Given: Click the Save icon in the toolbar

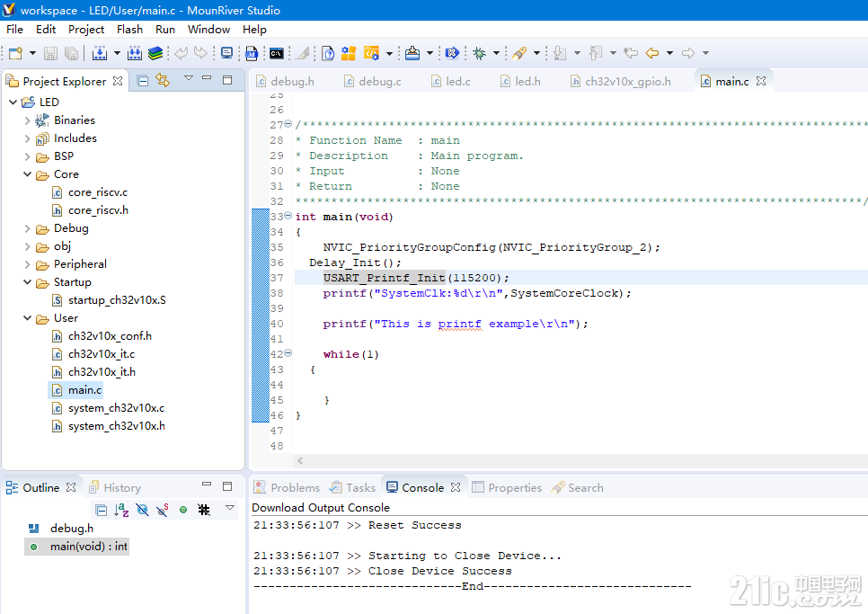Looking at the screenshot, I should (50, 53).
